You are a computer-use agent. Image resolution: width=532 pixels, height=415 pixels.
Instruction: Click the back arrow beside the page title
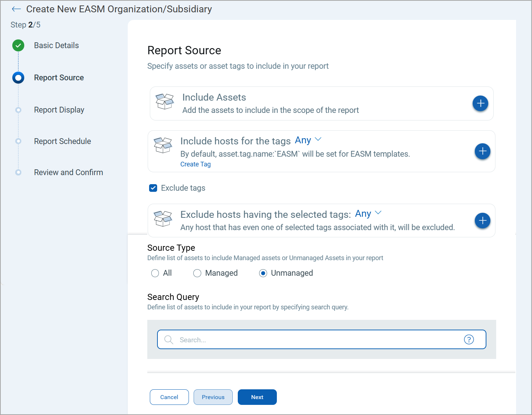pyautogui.click(x=16, y=9)
